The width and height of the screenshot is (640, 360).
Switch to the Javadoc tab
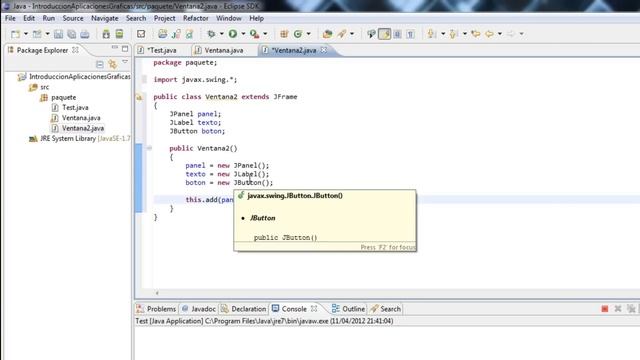pyautogui.click(x=199, y=309)
